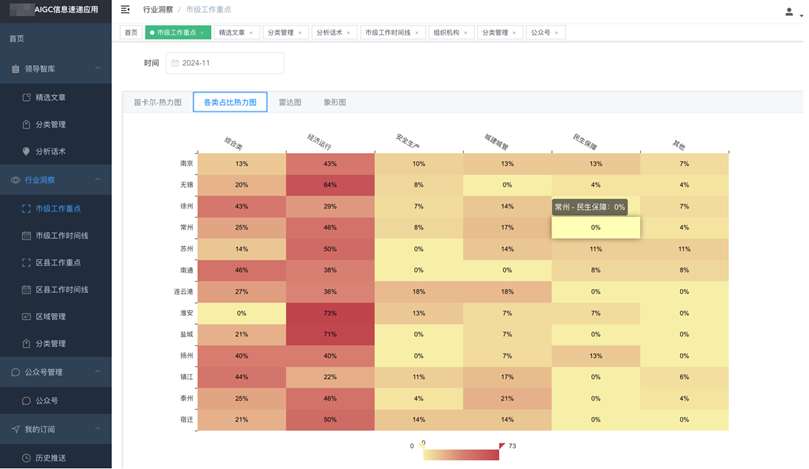Click the 市级工作时间线 calendar icon in sidebar

coord(26,236)
